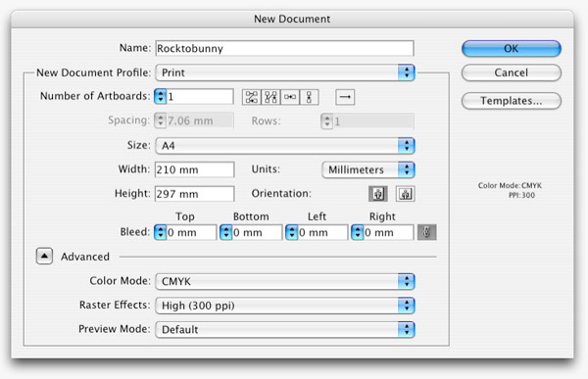This screenshot has width=588, height=379.
Task: Select Arrange by Row artboard layout icon
Action: point(290,97)
